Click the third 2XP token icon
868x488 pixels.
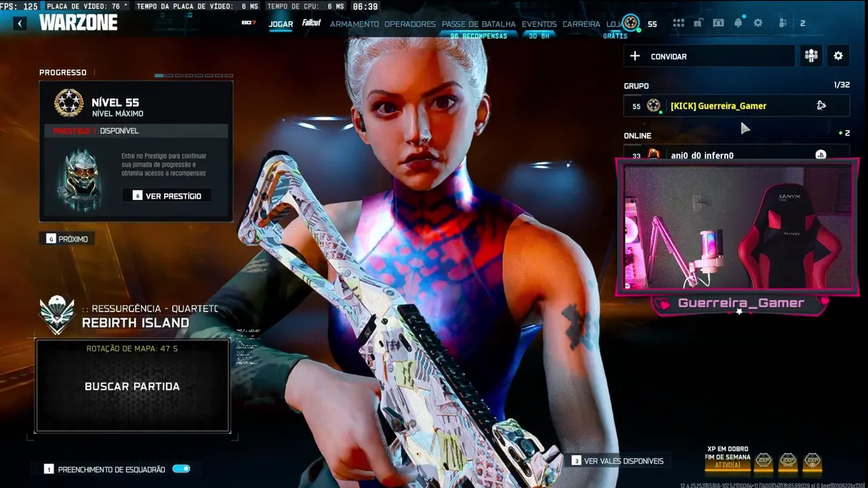[812, 462]
